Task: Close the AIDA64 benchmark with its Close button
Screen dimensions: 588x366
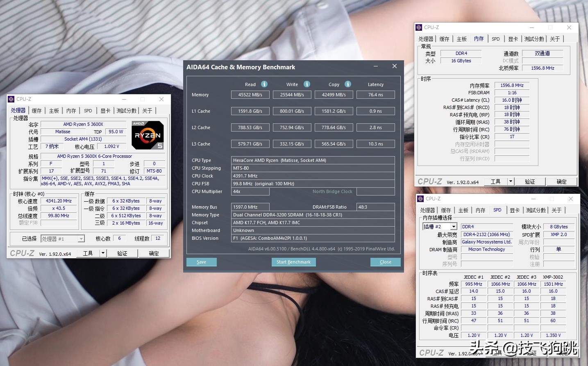Action: (x=385, y=262)
